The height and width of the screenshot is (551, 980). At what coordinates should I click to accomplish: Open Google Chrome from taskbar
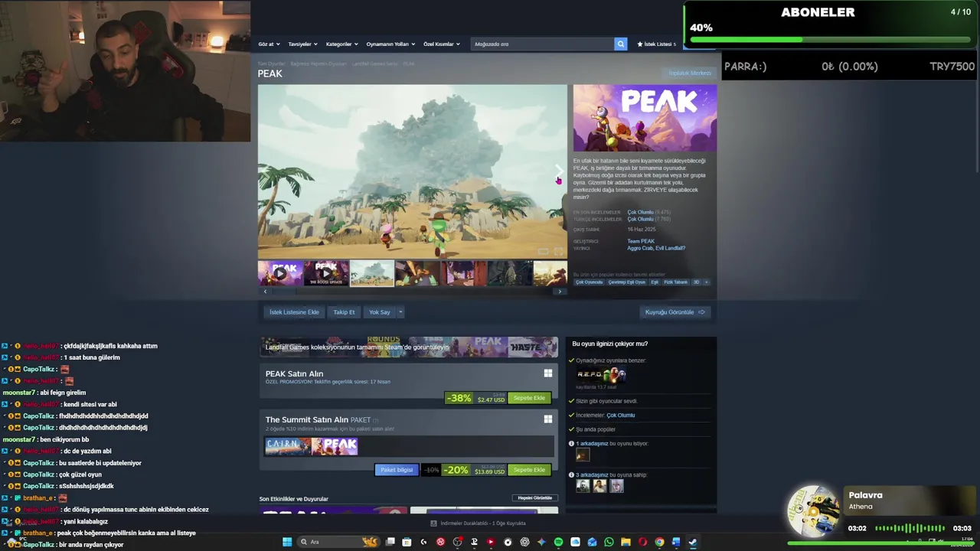pyautogui.click(x=659, y=542)
